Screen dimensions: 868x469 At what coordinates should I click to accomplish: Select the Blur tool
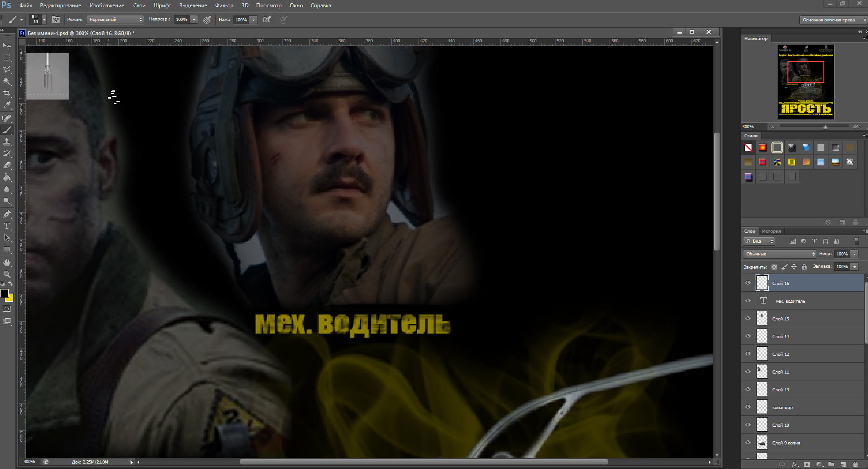pyautogui.click(x=7, y=190)
